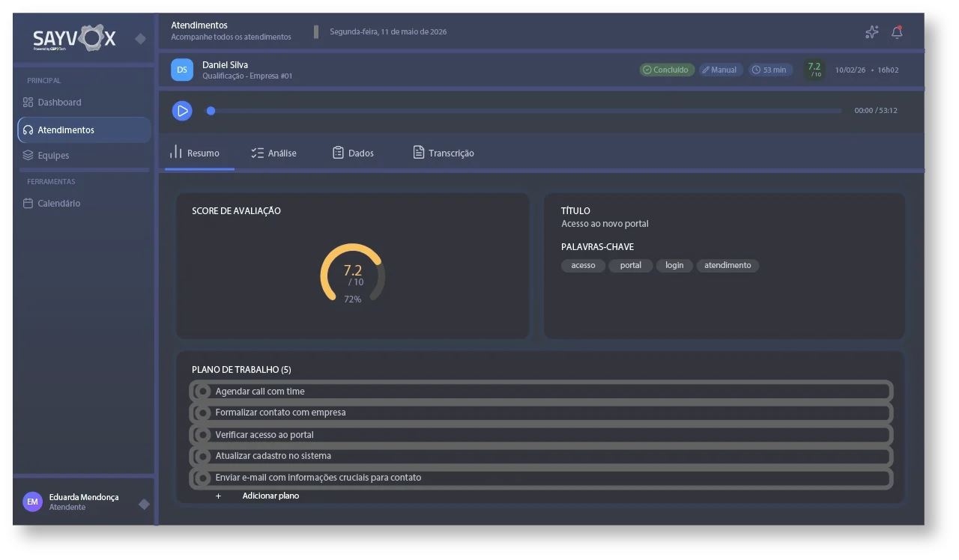959x560 pixels.
Task: Switch to the Análise tab
Action: [x=274, y=153]
